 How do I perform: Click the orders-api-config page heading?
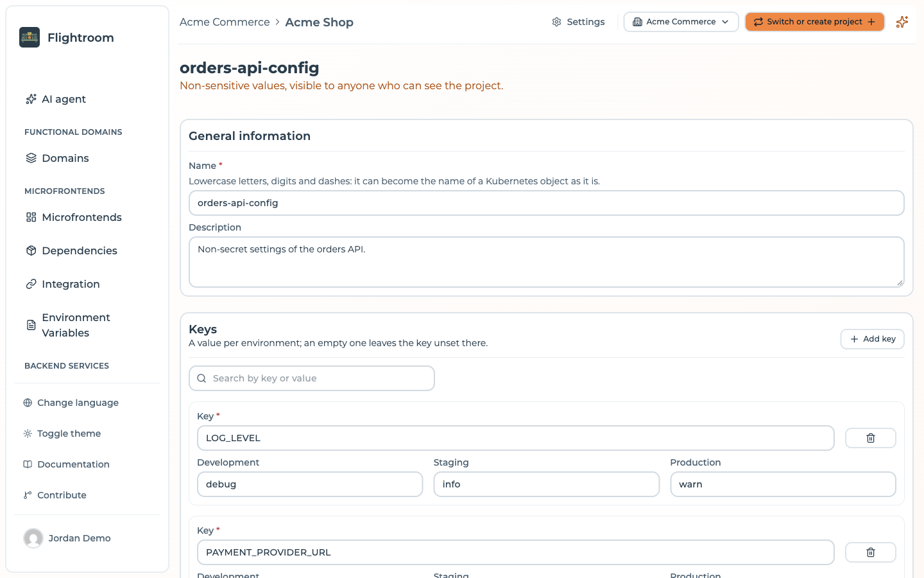250,67
